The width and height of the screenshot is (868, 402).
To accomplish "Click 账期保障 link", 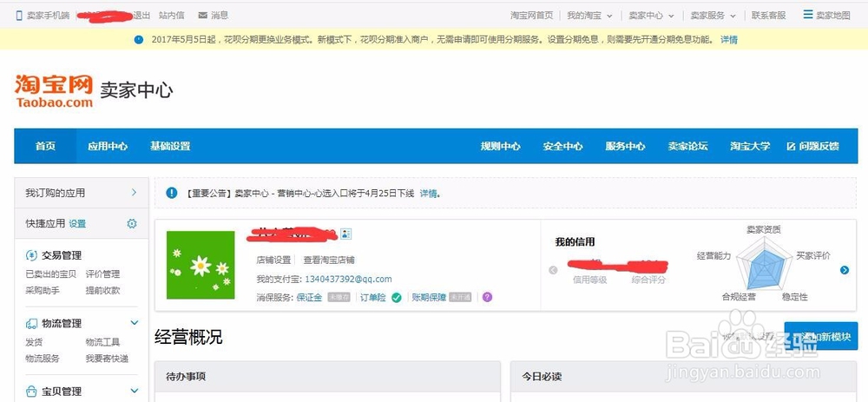I will [429, 297].
